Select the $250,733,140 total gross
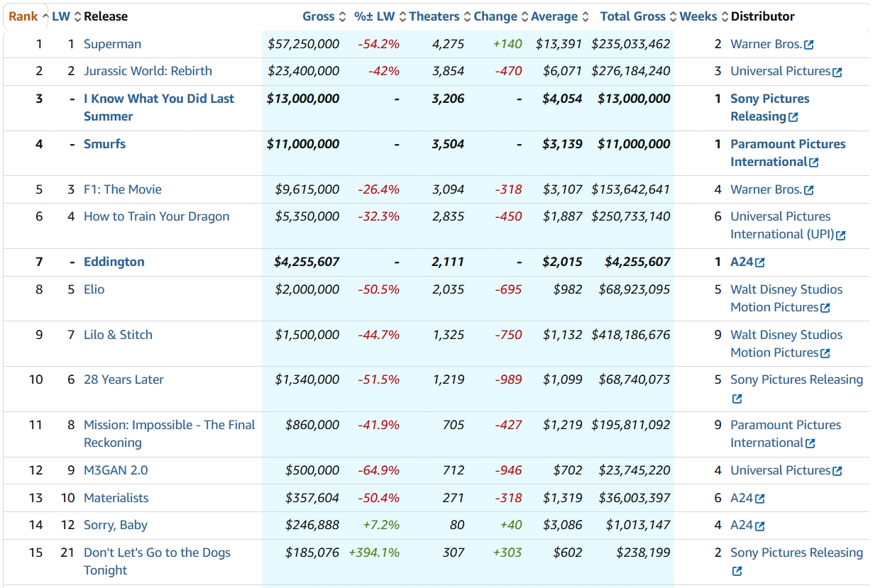 (x=630, y=216)
